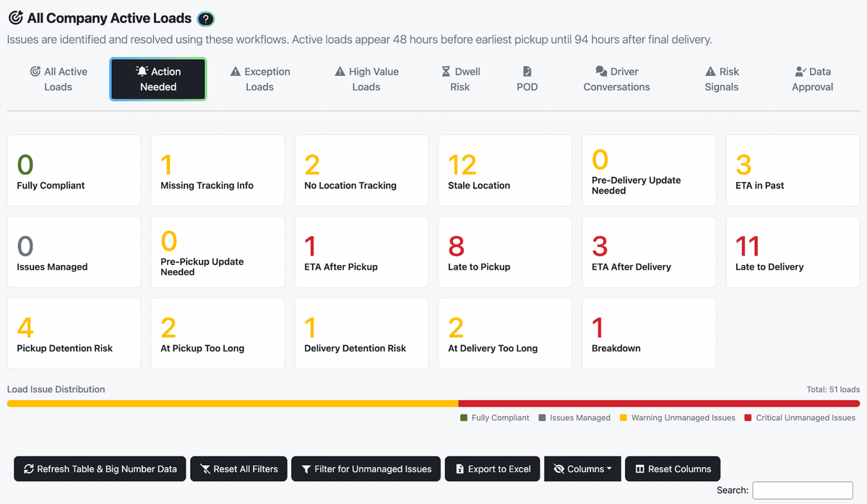
Task: Click the Late to Pickup card
Action: click(x=505, y=252)
